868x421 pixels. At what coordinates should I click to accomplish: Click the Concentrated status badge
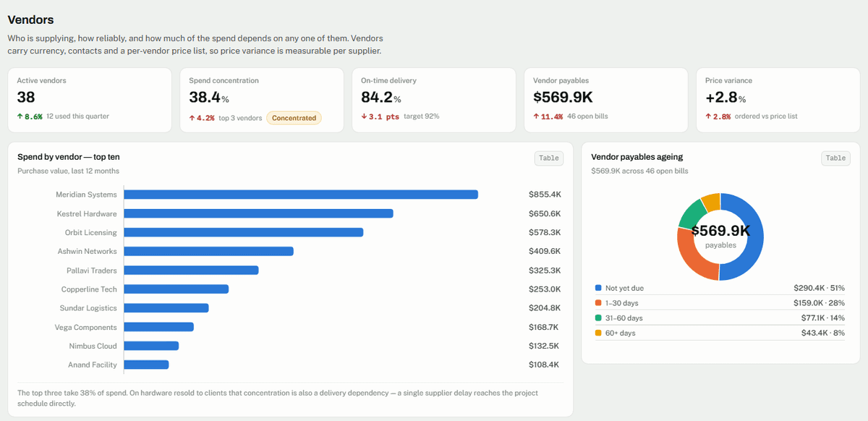pos(294,117)
